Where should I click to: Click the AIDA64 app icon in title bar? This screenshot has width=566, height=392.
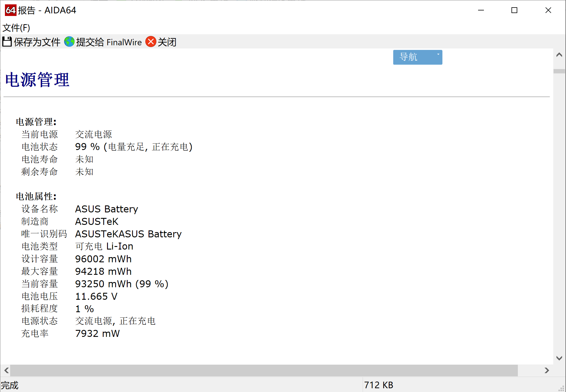click(11, 10)
